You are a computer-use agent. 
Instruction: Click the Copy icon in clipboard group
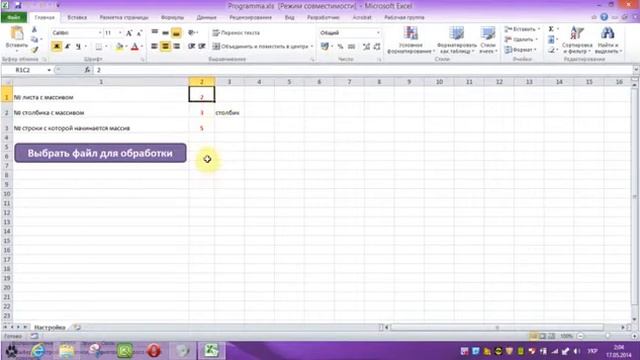(x=34, y=39)
